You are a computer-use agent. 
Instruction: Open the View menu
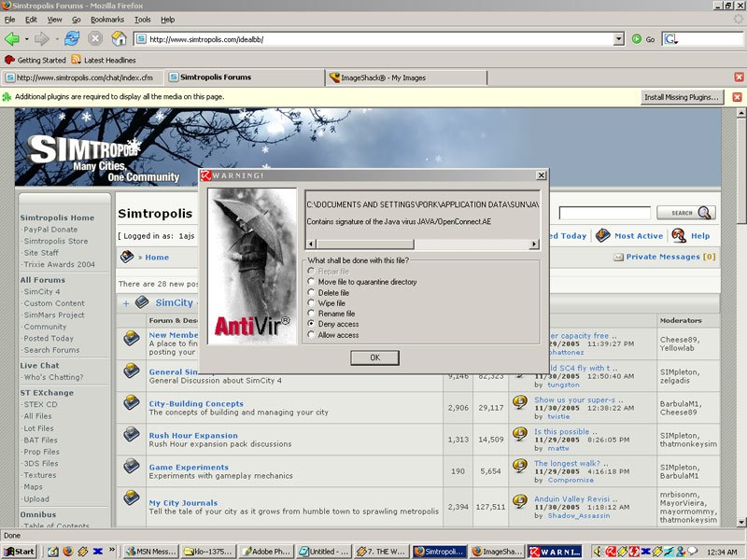point(54,20)
